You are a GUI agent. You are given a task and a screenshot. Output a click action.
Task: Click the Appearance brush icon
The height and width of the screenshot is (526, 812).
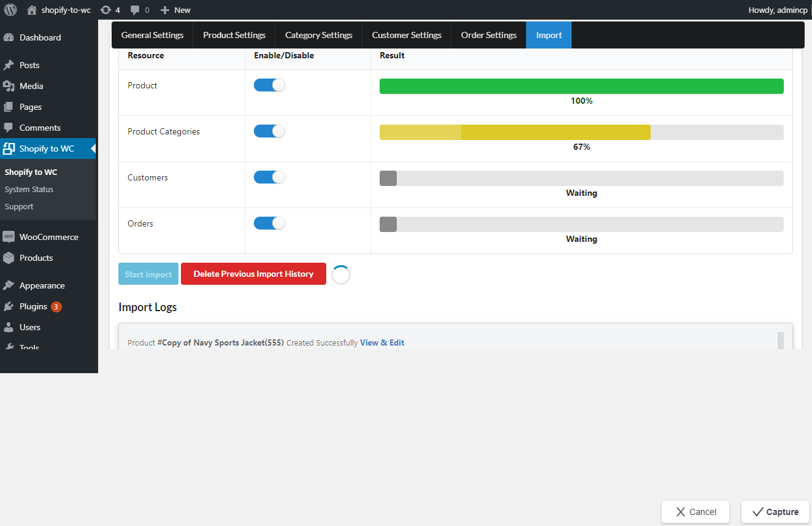(9, 285)
